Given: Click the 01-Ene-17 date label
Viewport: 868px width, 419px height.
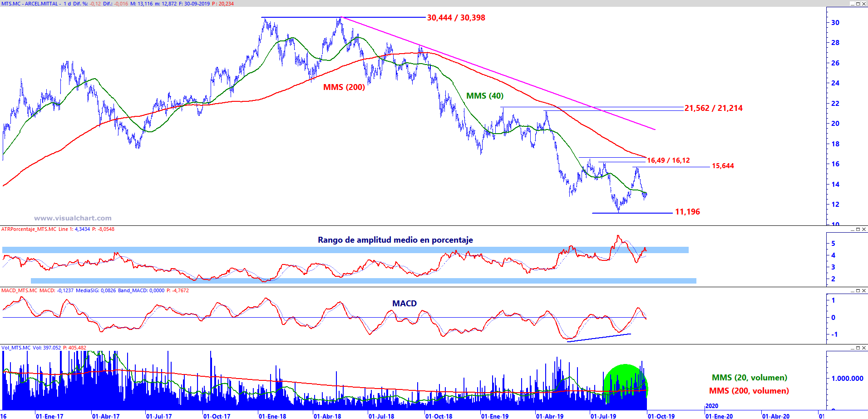Looking at the screenshot, I should pyautogui.click(x=49, y=416).
